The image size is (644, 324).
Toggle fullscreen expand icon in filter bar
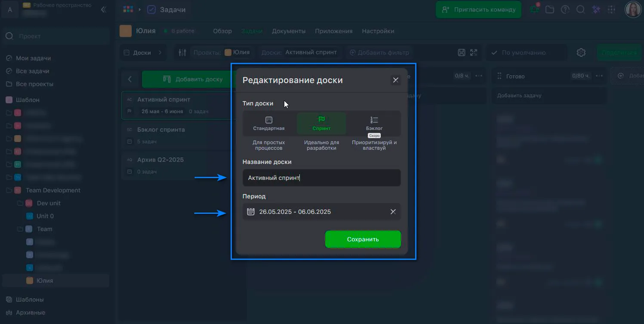tap(474, 52)
